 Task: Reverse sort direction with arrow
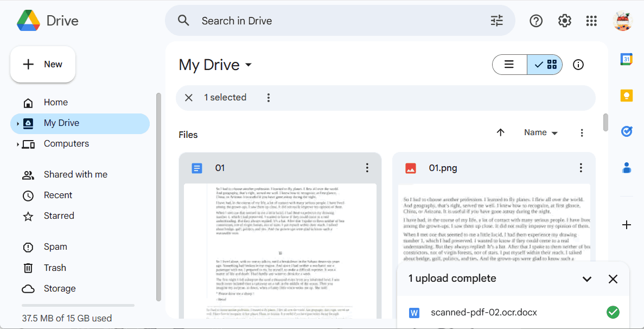click(501, 132)
